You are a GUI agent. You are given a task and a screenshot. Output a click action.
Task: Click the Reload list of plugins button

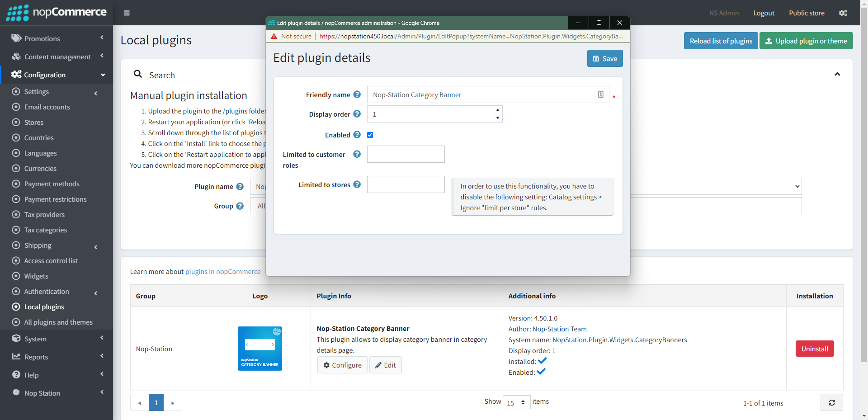tap(721, 41)
